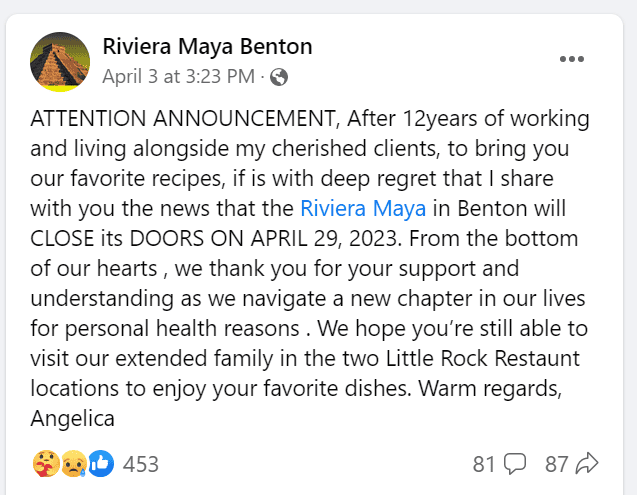View the 453 reactions count

(x=140, y=464)
